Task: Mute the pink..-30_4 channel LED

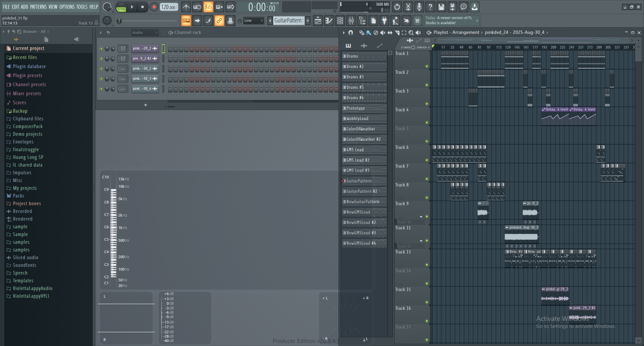Action: [101, 89]
